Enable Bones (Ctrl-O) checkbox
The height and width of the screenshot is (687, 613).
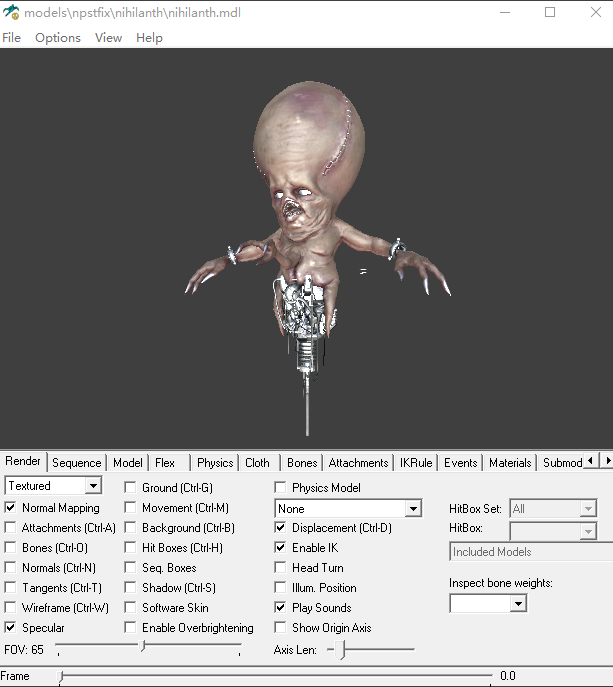pyautogui.click(x=11, y=548)
